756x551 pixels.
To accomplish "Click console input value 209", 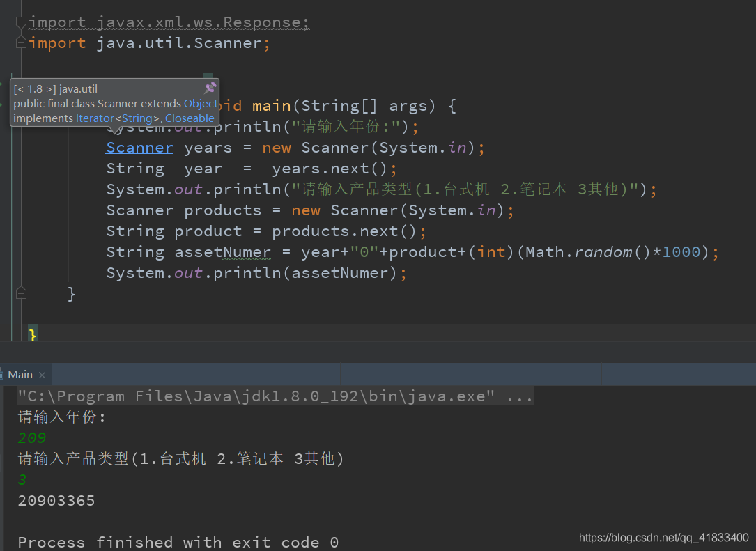I will point(32,437).
